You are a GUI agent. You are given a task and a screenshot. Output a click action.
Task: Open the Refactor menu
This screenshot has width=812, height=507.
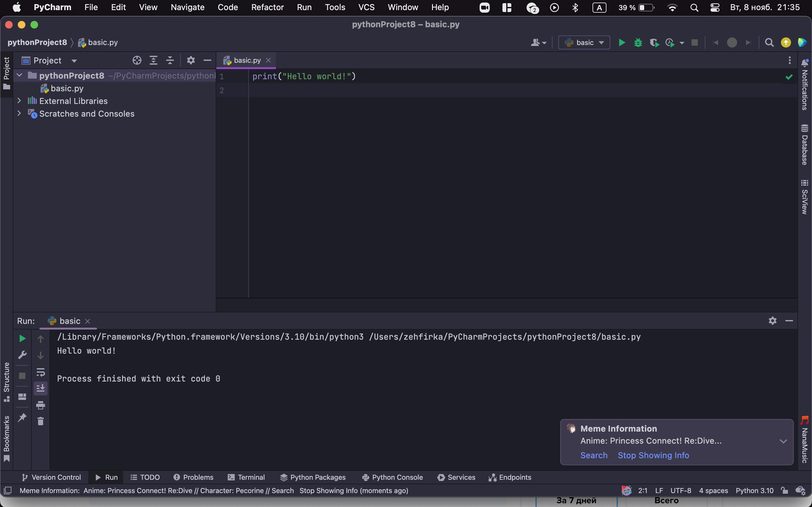tap(267, 7)
